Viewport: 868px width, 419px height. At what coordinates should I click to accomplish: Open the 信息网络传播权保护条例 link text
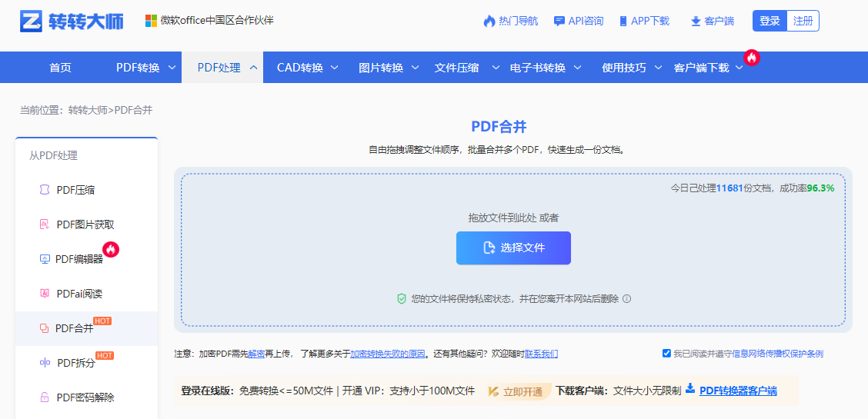(778, 354)
